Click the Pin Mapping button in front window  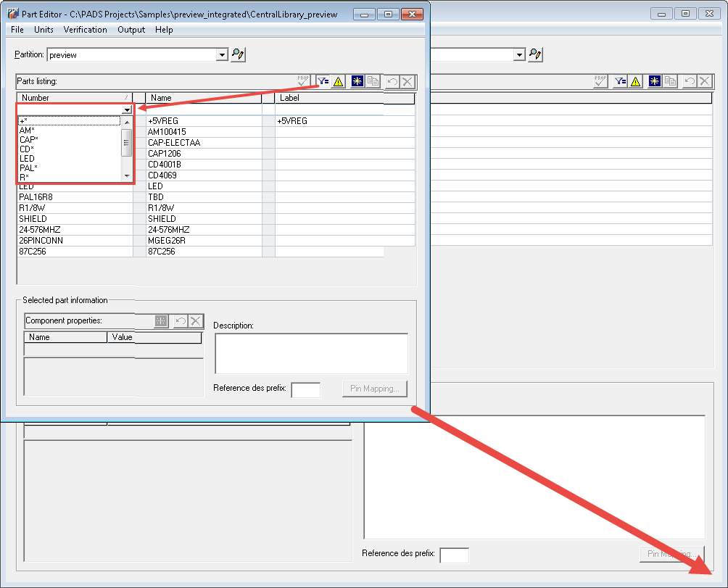pos(375,389)
